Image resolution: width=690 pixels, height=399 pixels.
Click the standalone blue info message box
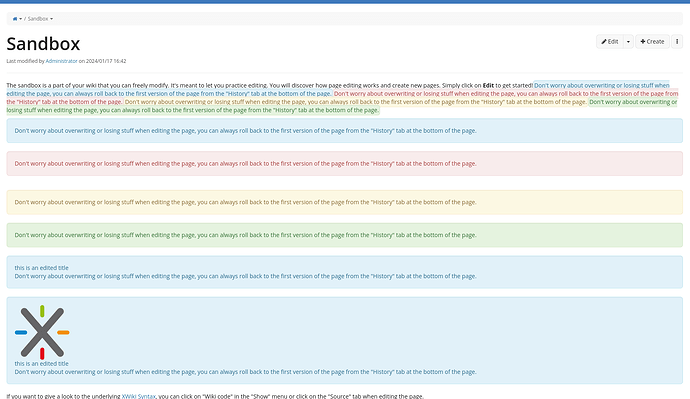click(345, 131)
